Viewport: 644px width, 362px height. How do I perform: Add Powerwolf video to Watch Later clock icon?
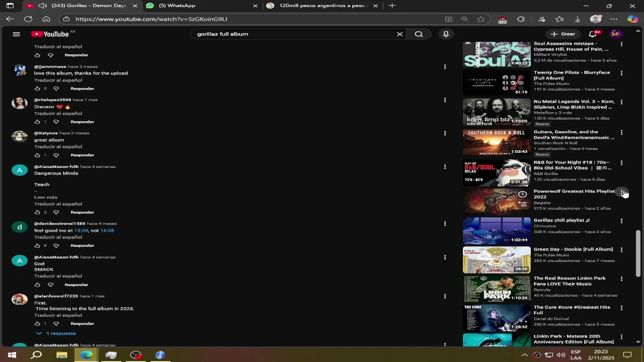[x=522, y=195]
